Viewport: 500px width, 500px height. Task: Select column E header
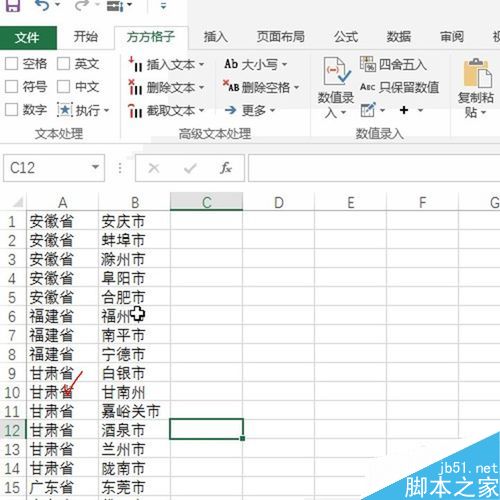coord(351,202)
